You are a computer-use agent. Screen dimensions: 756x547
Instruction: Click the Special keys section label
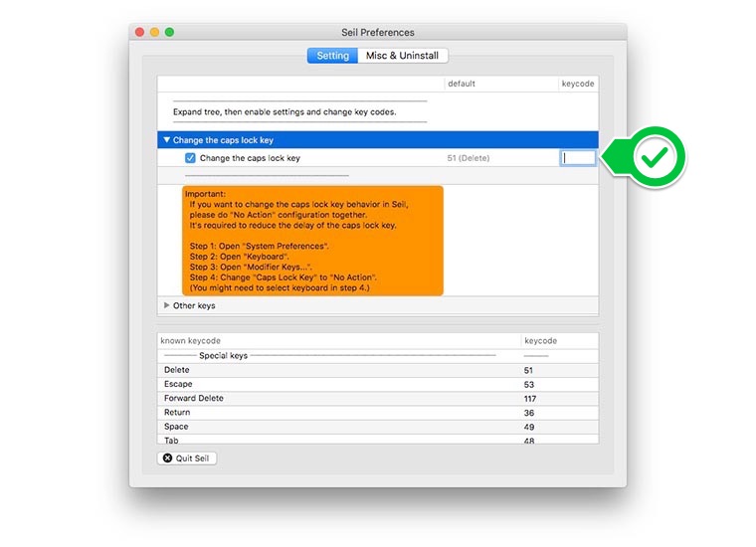point(223,356)
